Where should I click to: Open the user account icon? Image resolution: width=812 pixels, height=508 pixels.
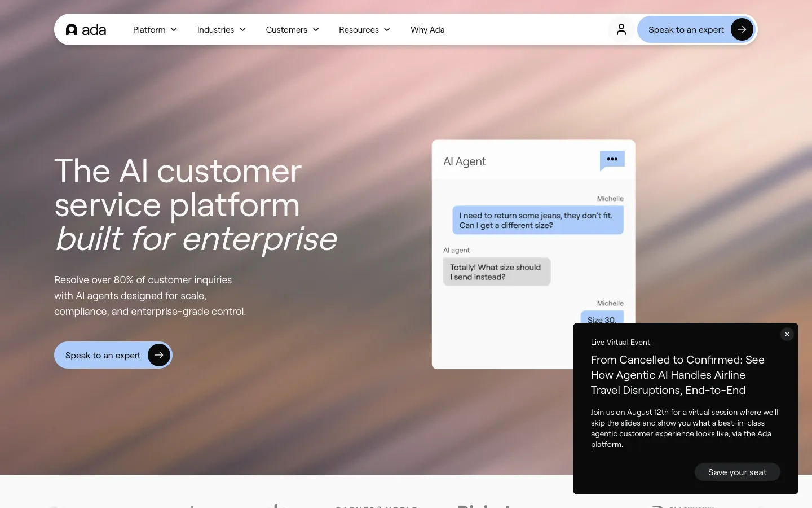[x=621, y=29]
